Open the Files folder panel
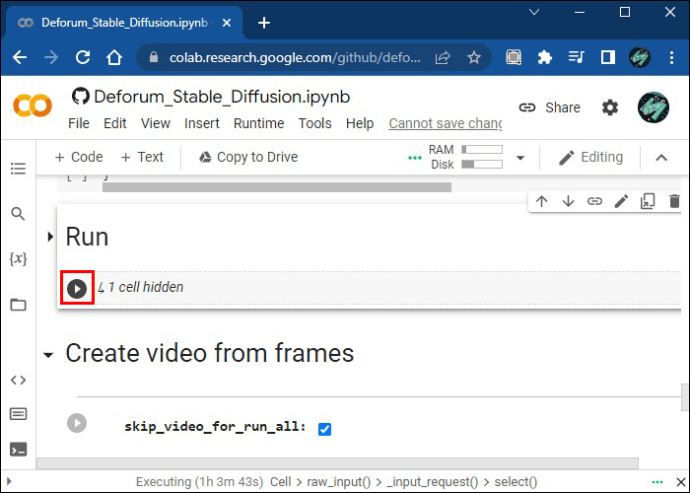 (x=18, y=305)
